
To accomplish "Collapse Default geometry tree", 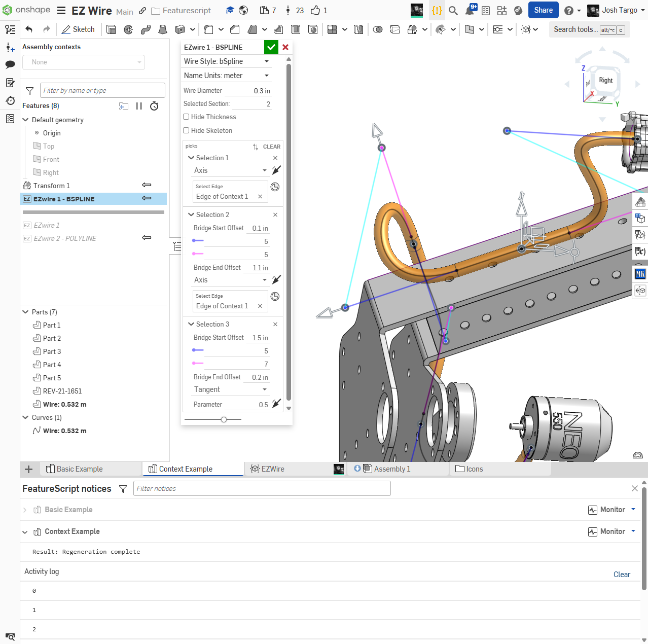I will pos(25,120).
